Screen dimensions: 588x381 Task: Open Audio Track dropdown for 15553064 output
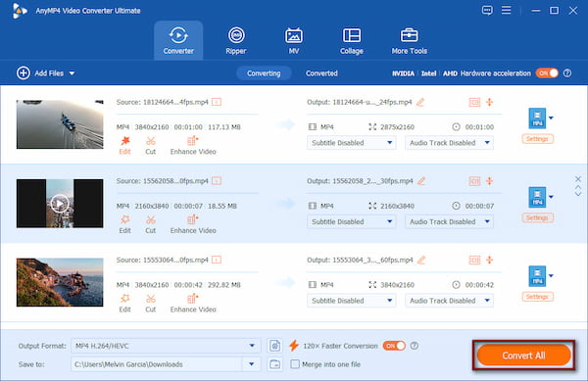tap(449, 301)
